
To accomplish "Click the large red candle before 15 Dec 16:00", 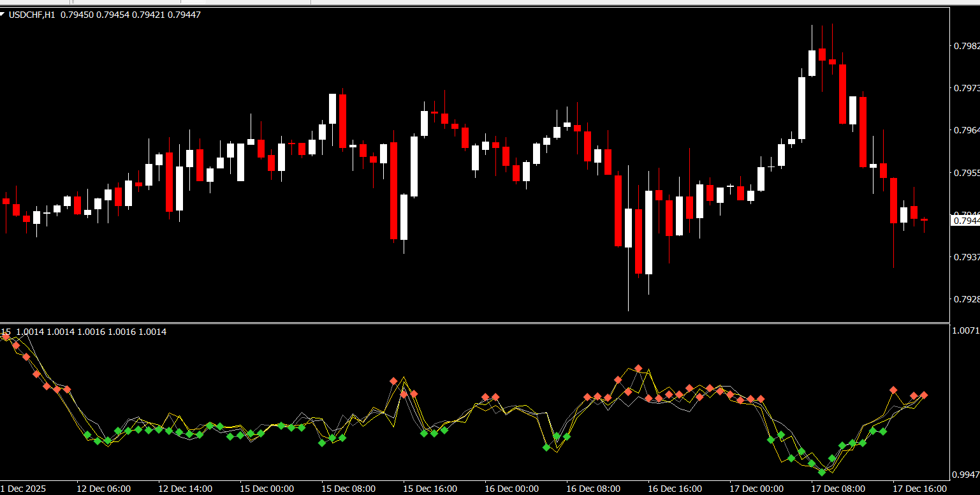I will point(393,190).
